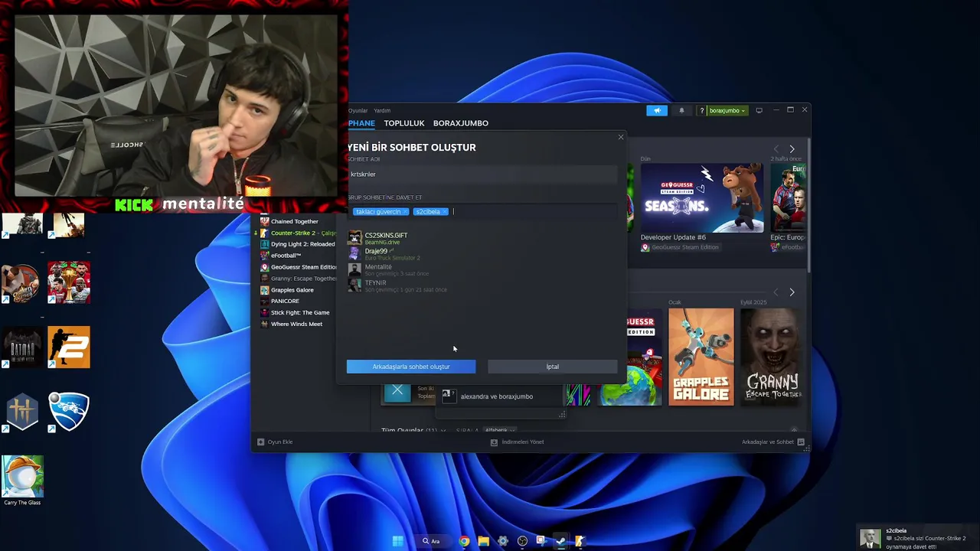The height and width of the screenshot is (551, 980).
Task: Show next recent games with lower right arrow
Action: 792,292
